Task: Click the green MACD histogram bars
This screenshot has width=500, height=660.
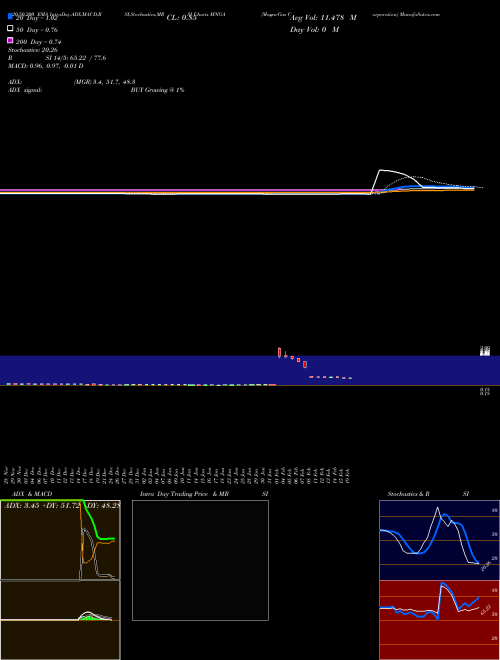Action: [88, 617]
